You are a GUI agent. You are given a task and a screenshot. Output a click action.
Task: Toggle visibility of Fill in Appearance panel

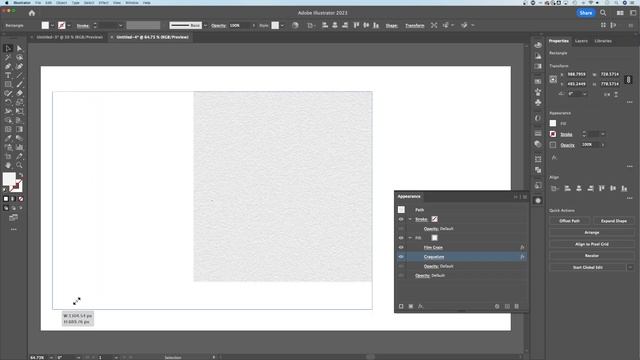click(x=401, y=238)
